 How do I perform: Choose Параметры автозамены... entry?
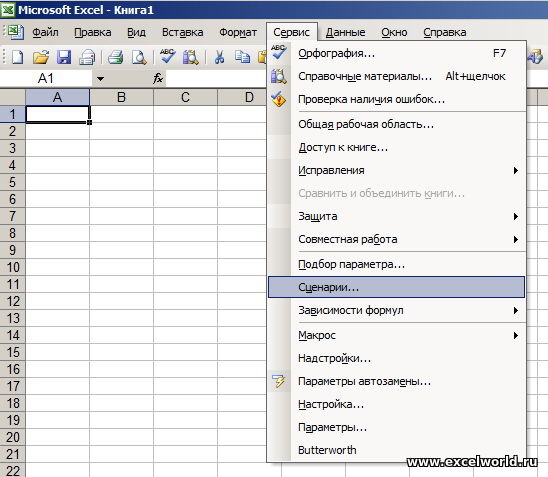[397, 381]
